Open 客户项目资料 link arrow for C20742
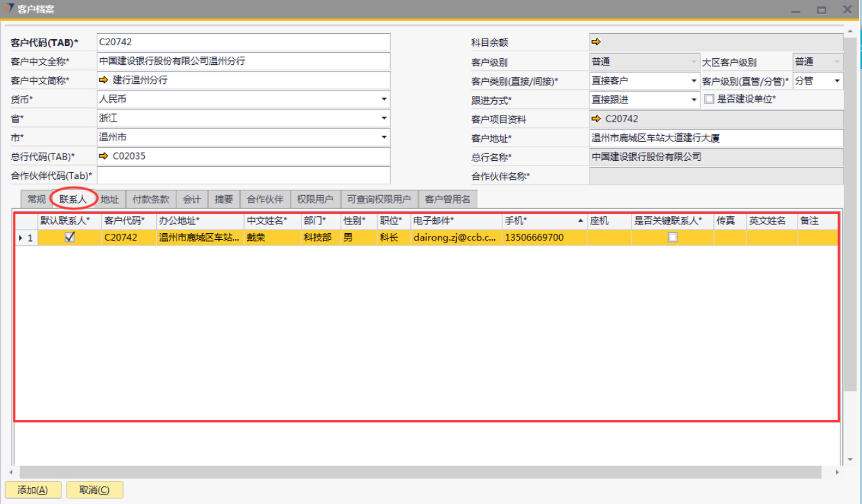862x504 pixels. point(596,119)
